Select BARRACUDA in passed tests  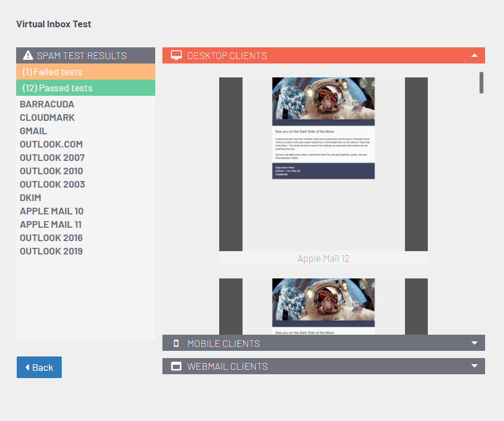pyautogui.click(x=47, y=104)
